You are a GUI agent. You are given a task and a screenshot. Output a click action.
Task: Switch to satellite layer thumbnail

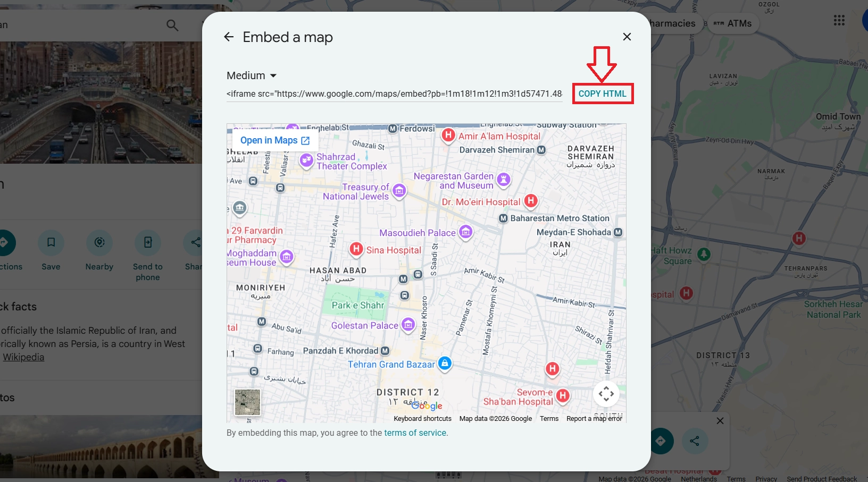[247, 402]
